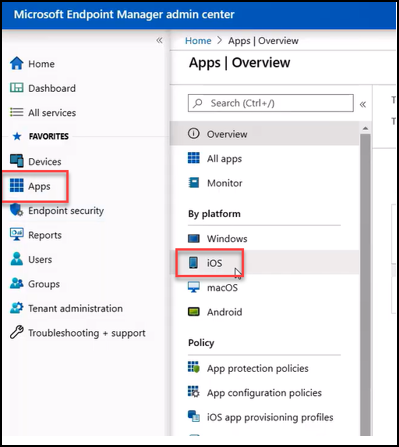Open Home in left navigation

pyautogui.click(x=41, y=64)
